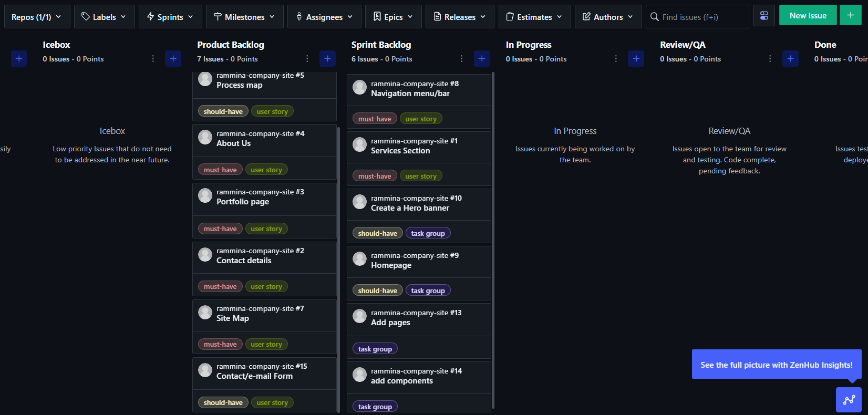This screenshot has width=868, height=415.
Task: Click the New issue button
Action: [x=808, y=16]
